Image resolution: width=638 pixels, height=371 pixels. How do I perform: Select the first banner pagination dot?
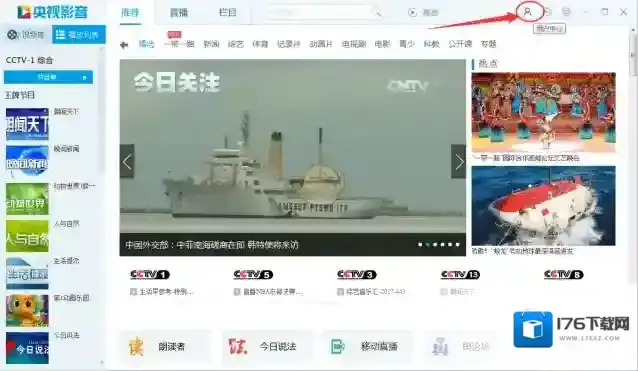click(420, 244)
